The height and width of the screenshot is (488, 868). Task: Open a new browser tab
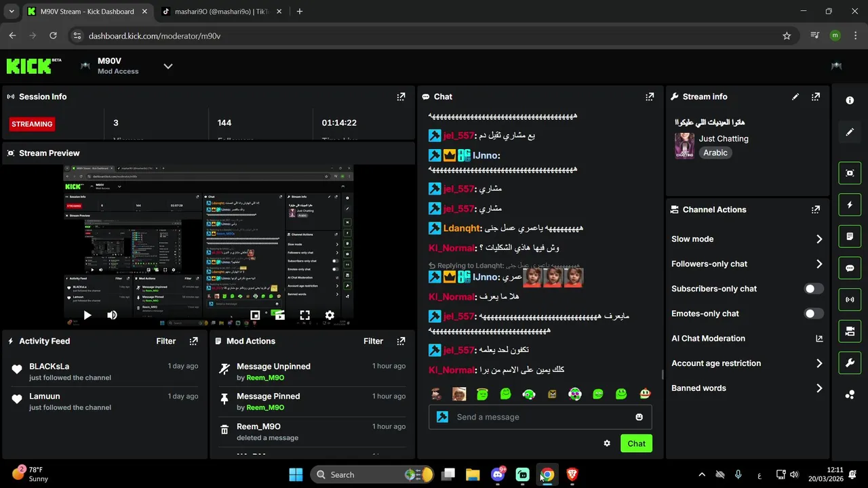(300, 12)
